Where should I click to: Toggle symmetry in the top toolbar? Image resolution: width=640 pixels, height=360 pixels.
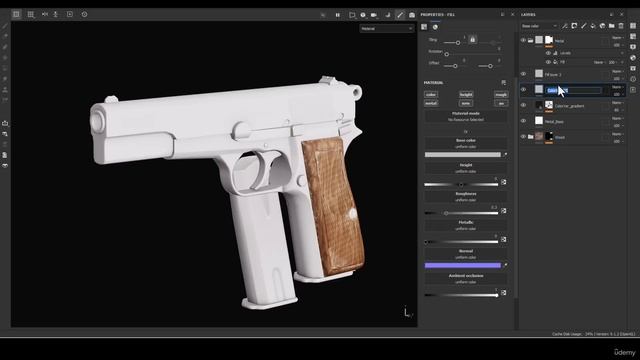[x=45, y=14]
